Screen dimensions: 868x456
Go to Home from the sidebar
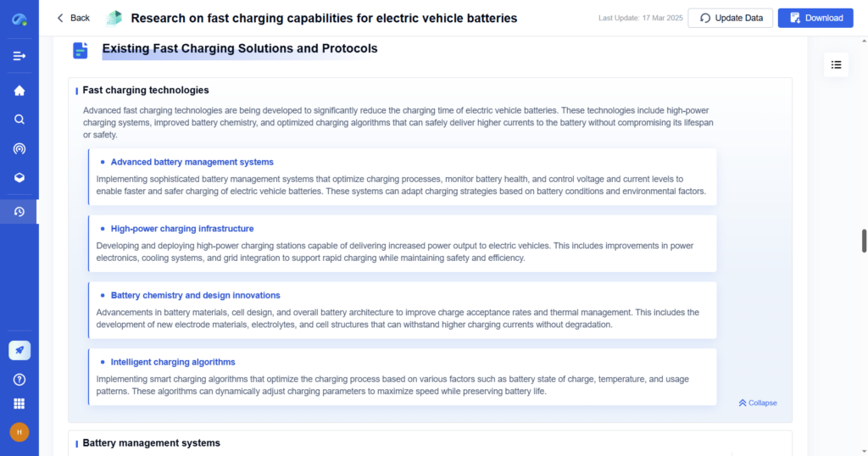pyautogui.click(x=19, y=91)
